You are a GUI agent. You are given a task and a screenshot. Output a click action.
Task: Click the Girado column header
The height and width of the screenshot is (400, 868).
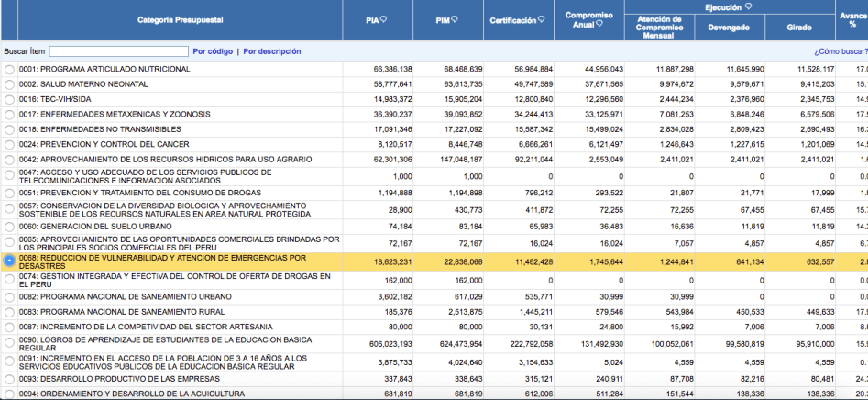(798, 28)
